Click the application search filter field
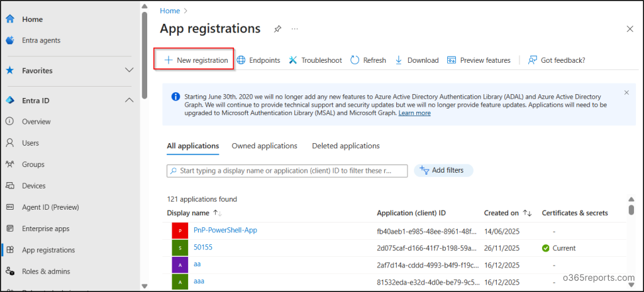The image size is (644, 292). 287,171
